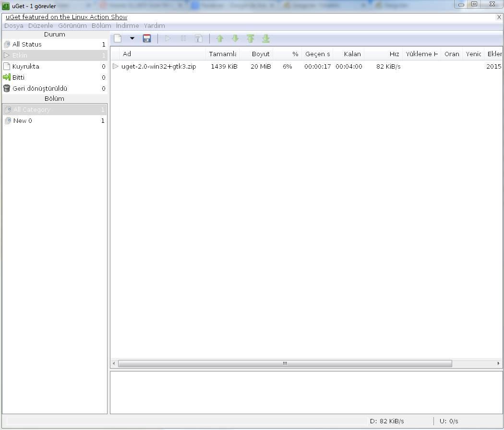Click the 82 KiB/s speed cell
Viewport: 504px width, 430px height.
click(388, 67)
